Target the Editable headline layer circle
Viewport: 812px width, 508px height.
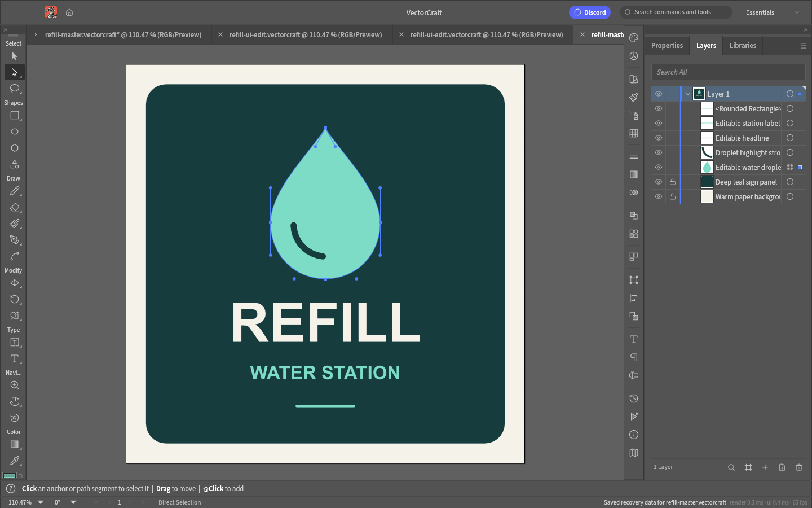(x=790, y=138)
